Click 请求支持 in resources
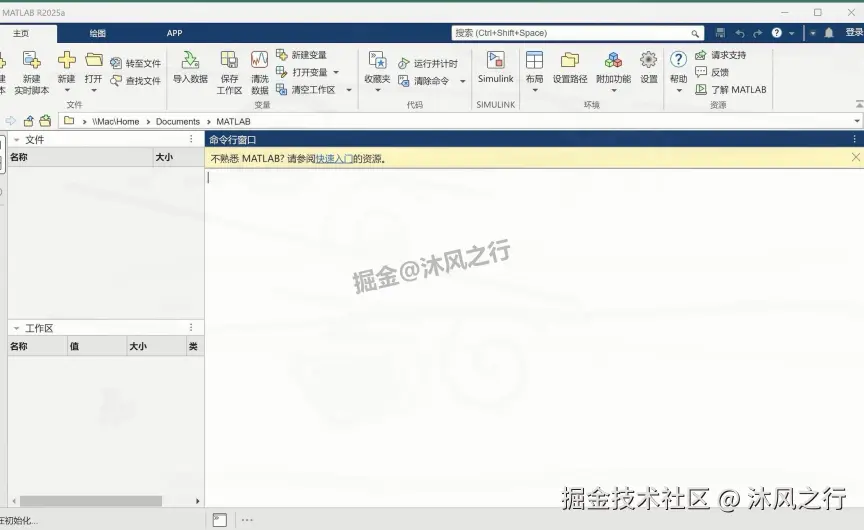This screenshot has width=864, height=530. (x=721, y=55)
